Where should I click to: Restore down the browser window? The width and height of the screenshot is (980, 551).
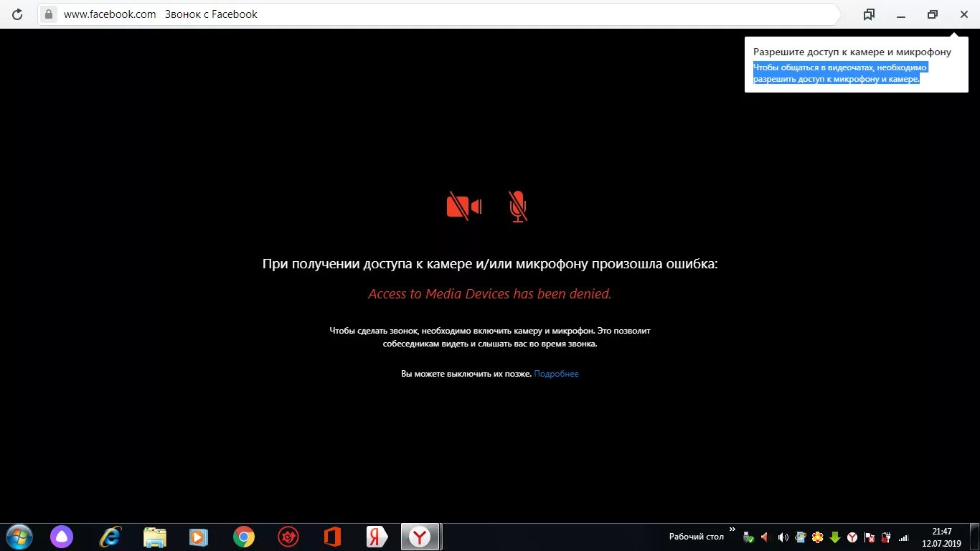coord(933,14)
